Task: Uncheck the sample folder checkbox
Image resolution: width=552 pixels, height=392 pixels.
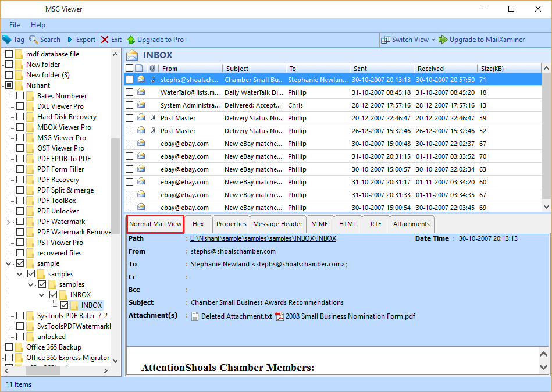Action: click(20, 263)
